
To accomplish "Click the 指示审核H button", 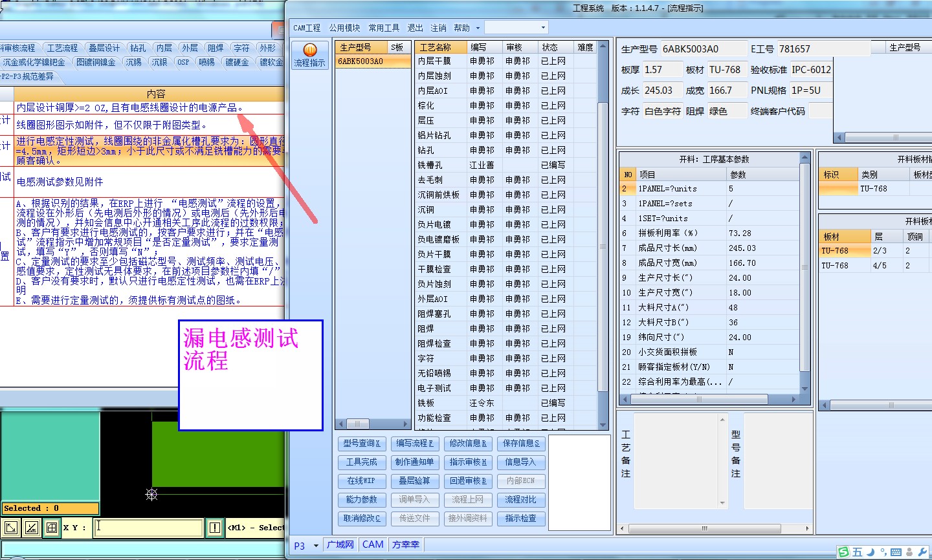I will click(468, 462).
